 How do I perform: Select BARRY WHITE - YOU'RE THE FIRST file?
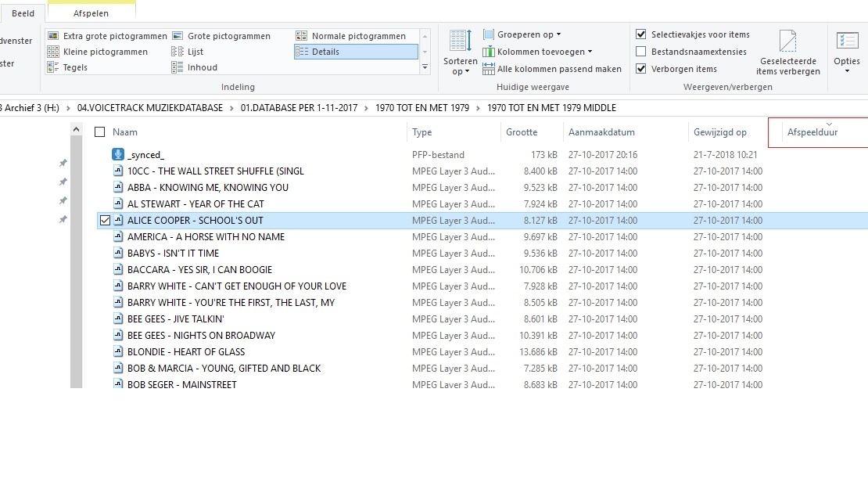click(x=231, y=302)
